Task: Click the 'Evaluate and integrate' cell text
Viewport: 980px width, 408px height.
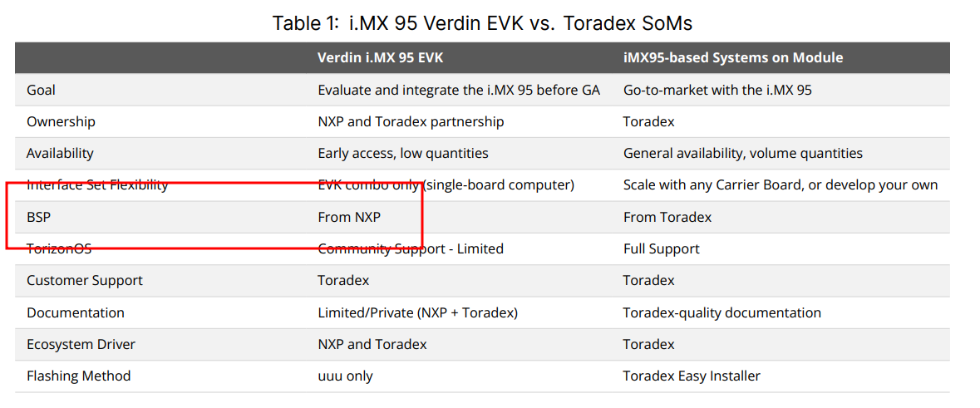Action: 459,90
